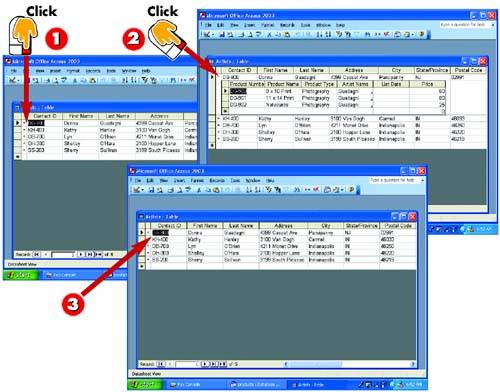The width and height of the screenshot is (500, 392).
Task: Click Filter By Selection in the front window toolbar
Action: [x=268, y=190]
